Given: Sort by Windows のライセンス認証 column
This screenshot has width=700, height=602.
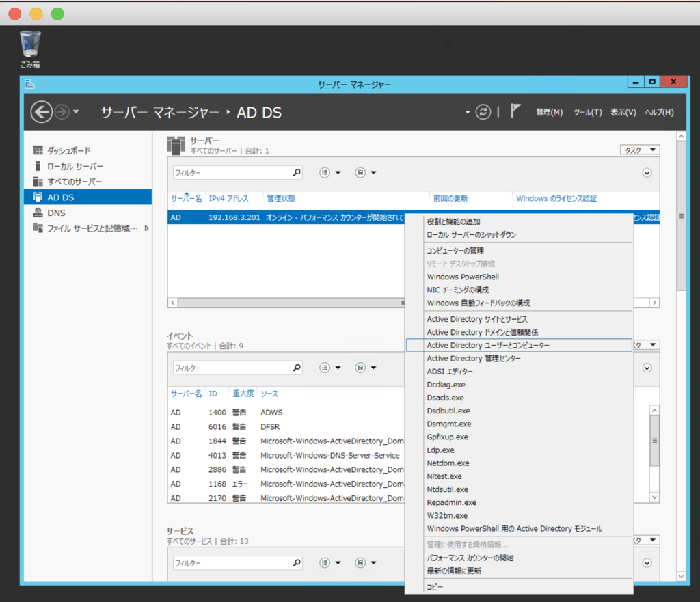Looking at the screenshot, I should pyautogui.click(x=556, y=198).
